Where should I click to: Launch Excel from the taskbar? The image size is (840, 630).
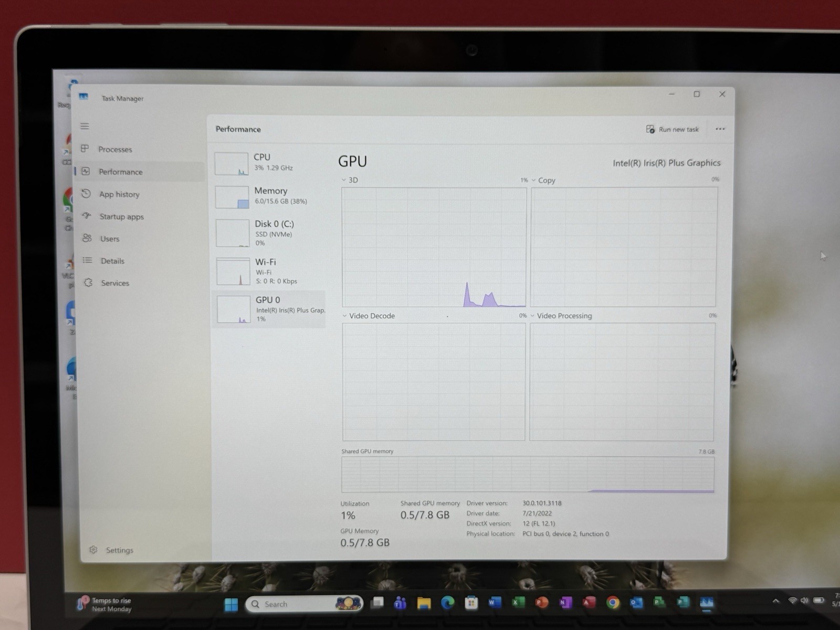click(518, 603)
